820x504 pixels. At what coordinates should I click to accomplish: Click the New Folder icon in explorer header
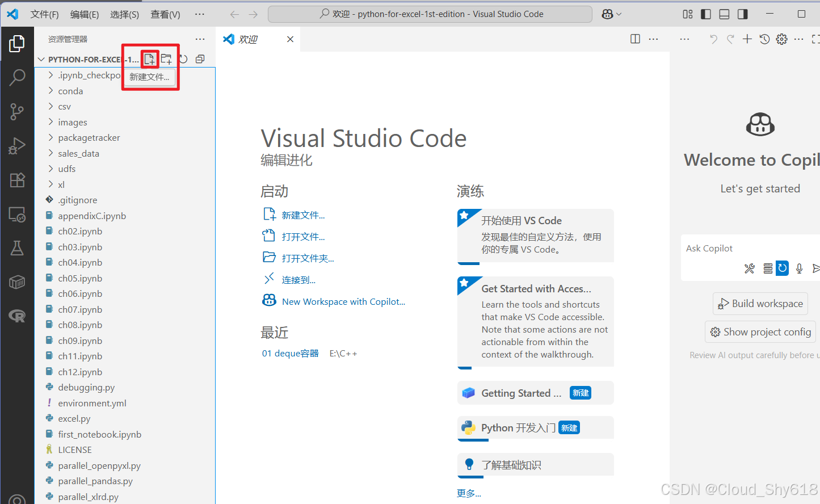(x=166, y=59)
